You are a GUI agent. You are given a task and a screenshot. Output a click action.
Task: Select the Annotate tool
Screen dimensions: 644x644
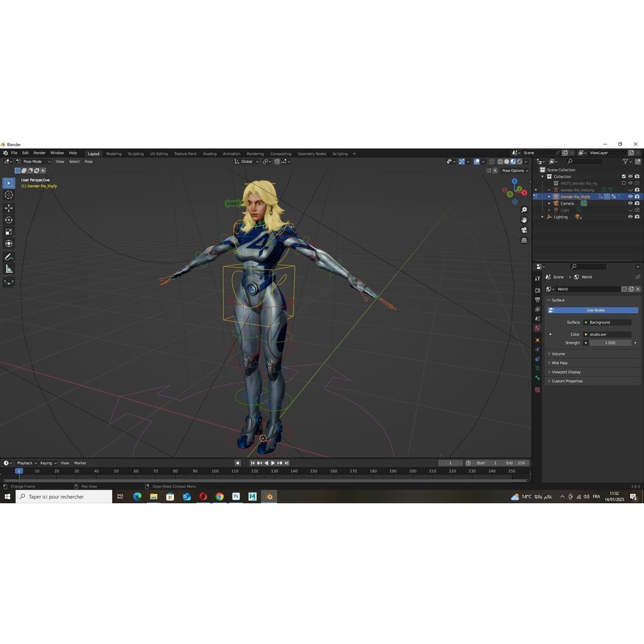pos(8,257)
